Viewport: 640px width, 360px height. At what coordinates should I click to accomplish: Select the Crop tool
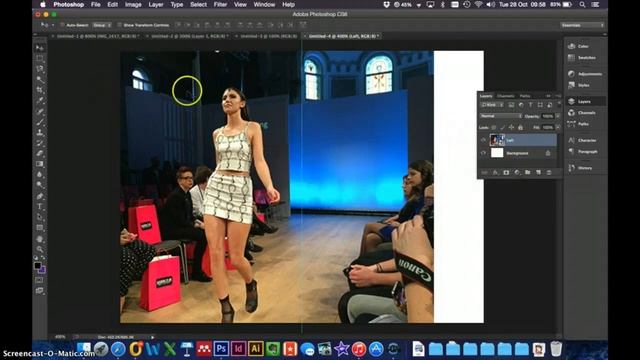point(40,90)
